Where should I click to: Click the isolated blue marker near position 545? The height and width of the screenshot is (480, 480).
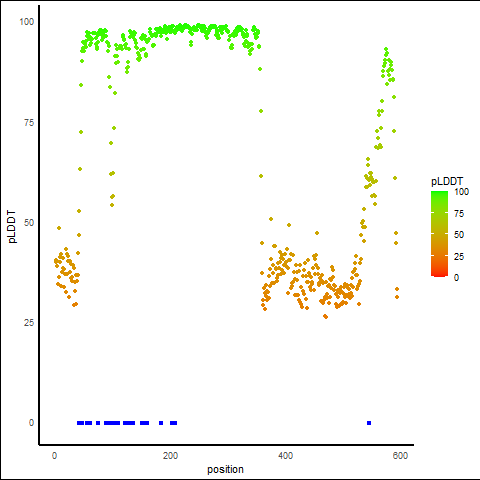pos(369,423)
